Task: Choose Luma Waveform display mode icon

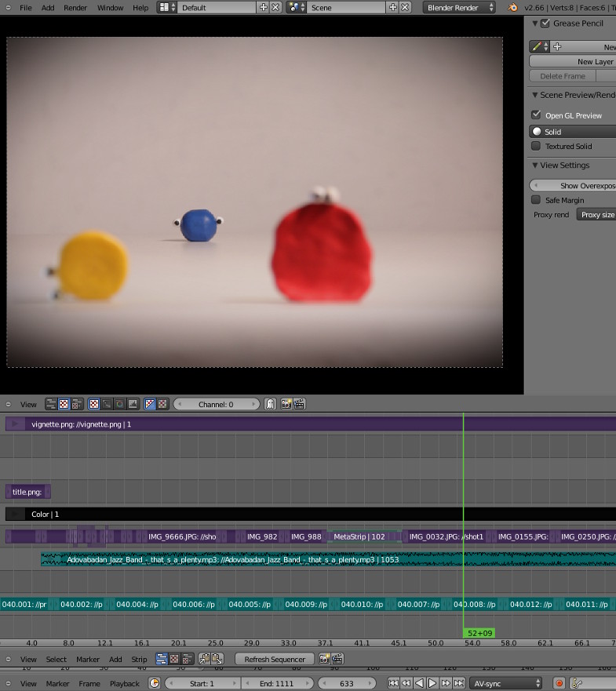Action: pyautogui.click(x=107, y=404)
